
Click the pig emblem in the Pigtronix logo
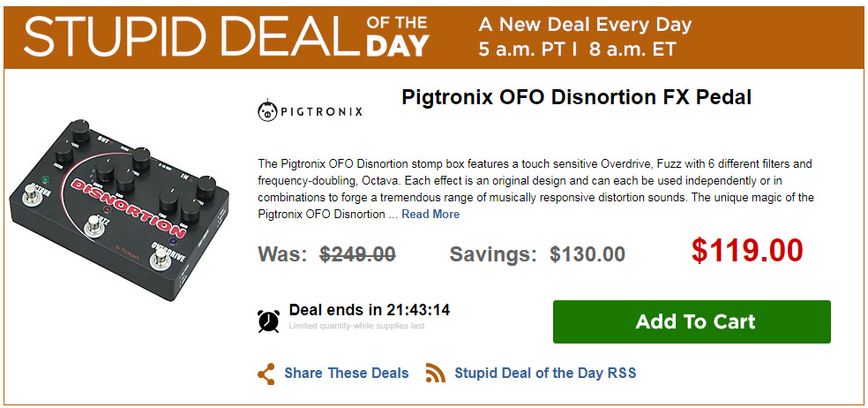click(266, 111)
